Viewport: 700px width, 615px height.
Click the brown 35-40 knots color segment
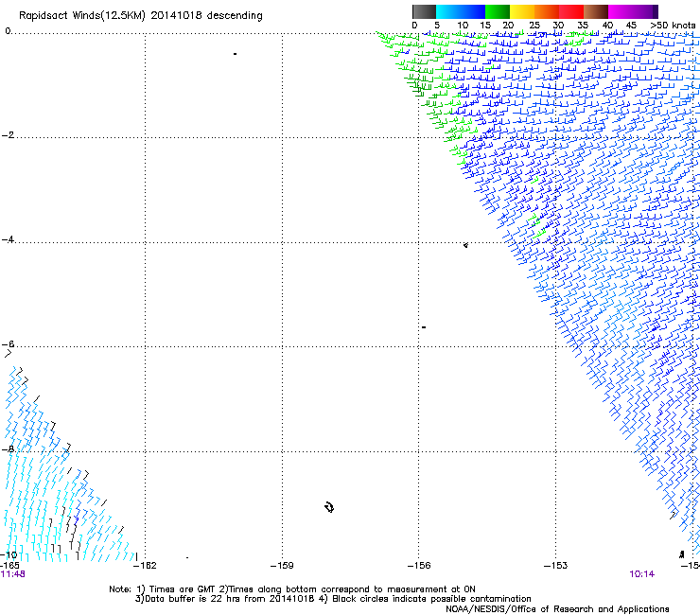[596, 11]
